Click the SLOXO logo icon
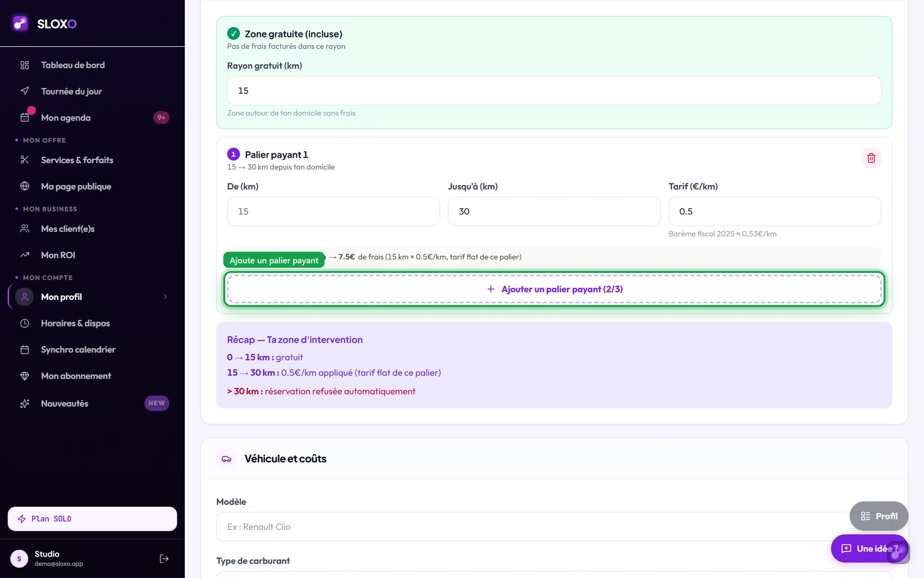 point(20,23)
